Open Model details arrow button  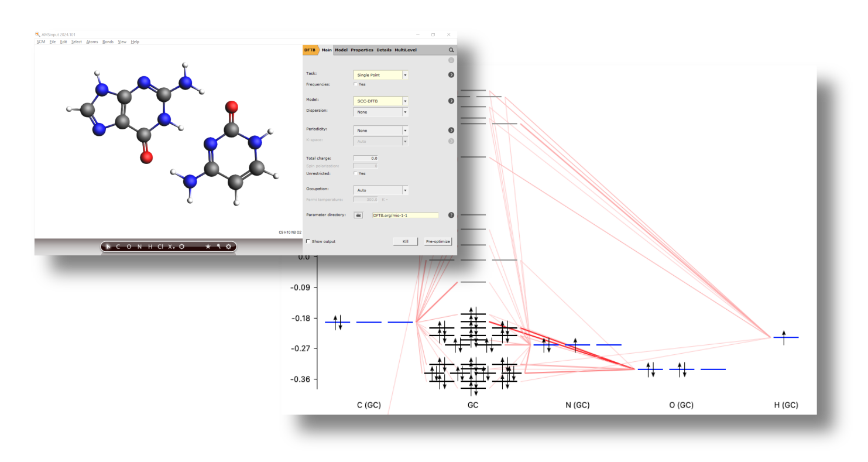point(451,101)
